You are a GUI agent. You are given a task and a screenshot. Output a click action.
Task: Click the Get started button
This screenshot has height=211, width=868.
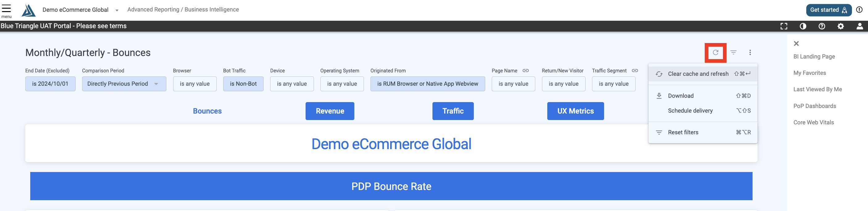point(828,10)
